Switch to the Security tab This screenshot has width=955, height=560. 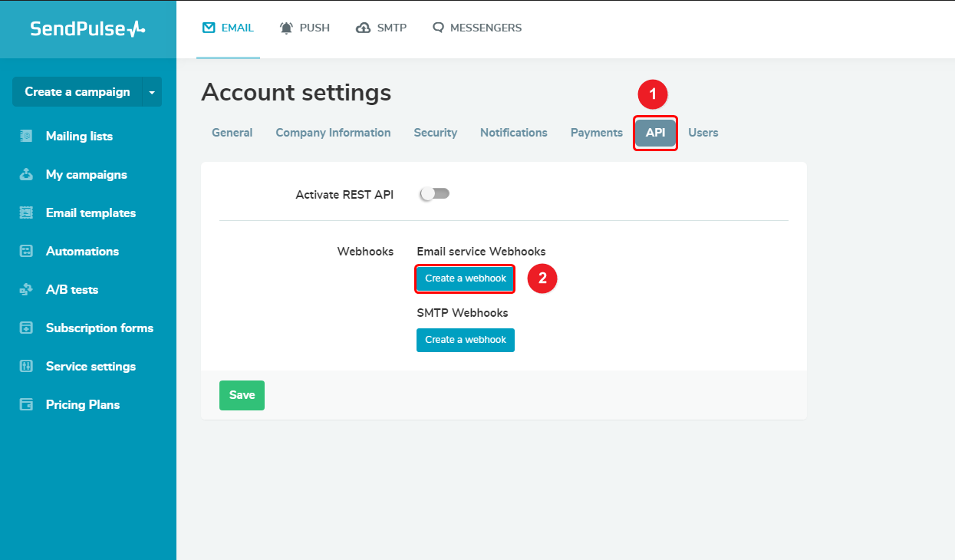pos(435,133)
